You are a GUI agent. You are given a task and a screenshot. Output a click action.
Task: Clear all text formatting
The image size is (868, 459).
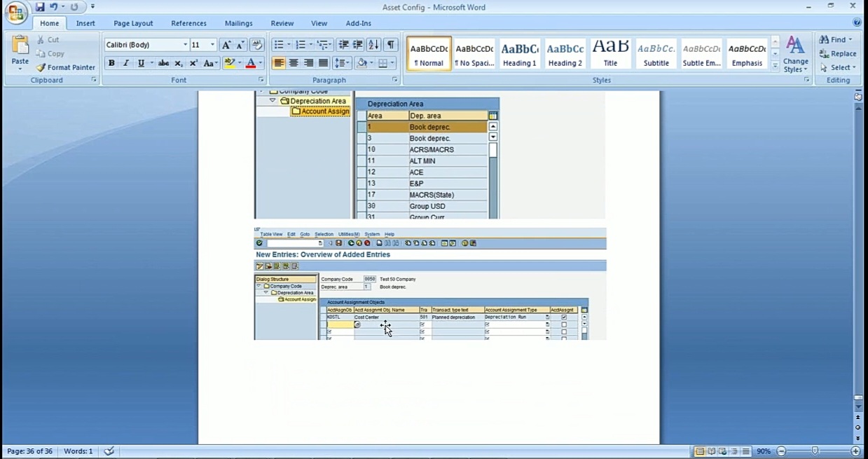257,45
